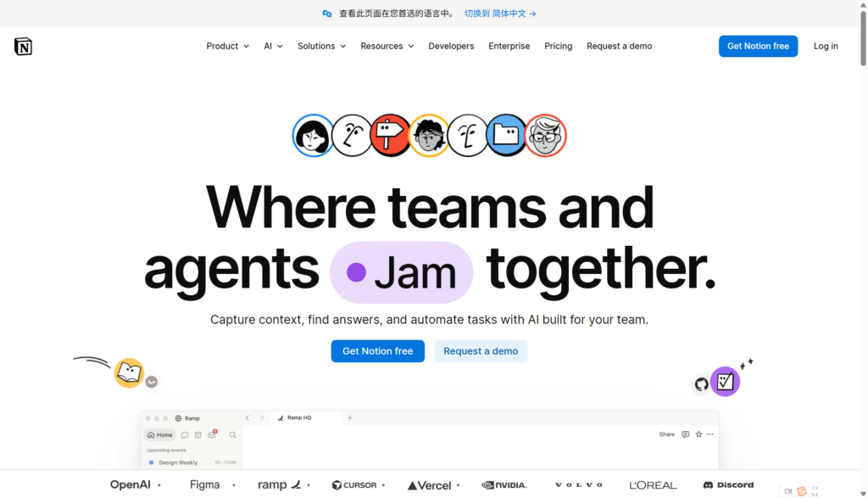
Task: Open the Resources dropdown
Action: pyautogui.click(x=387, y=46)
